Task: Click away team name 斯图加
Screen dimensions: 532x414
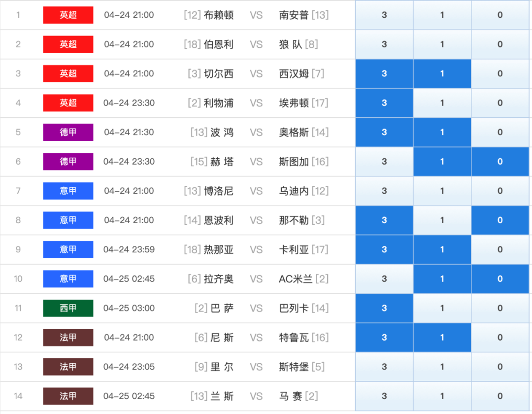Action: pos(294,162)
